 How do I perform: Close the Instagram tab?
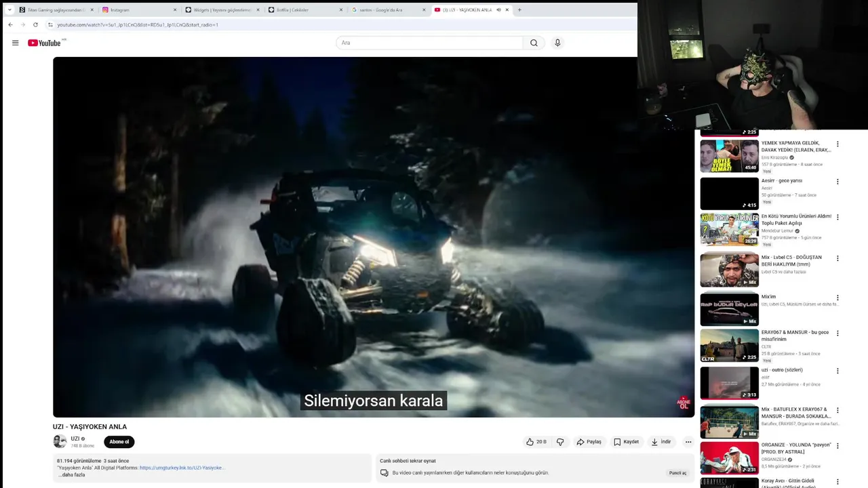pos(175,9)
